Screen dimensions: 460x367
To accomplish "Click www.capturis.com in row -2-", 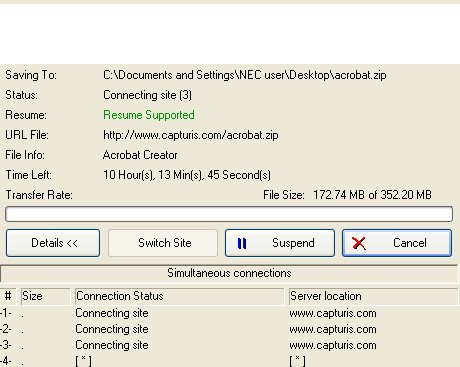I will [333, 329].
